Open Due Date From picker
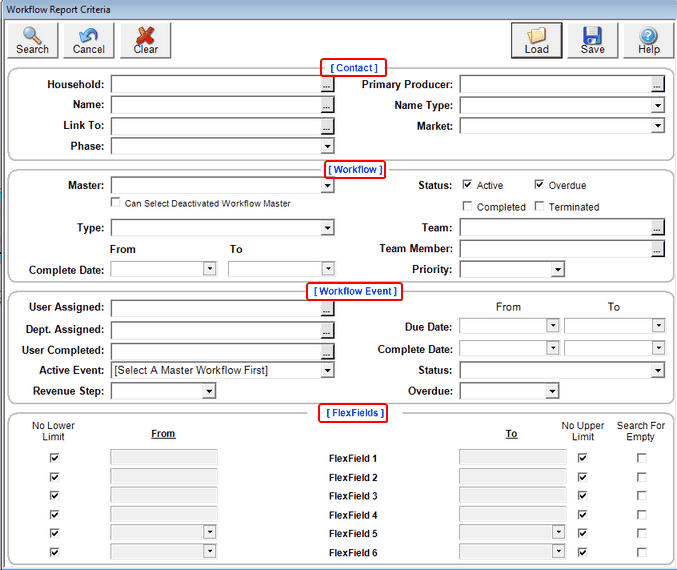The image size is (677, 570). [x=553, y=325]
